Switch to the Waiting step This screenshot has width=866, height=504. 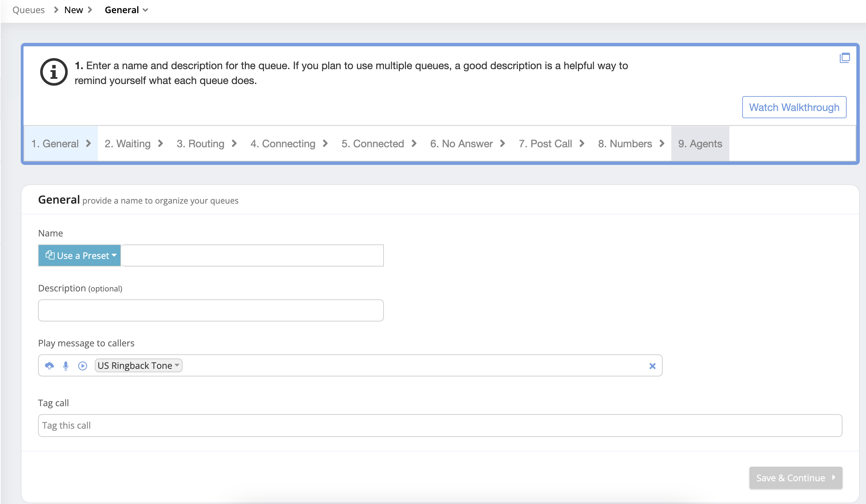[x=128, y=143]
